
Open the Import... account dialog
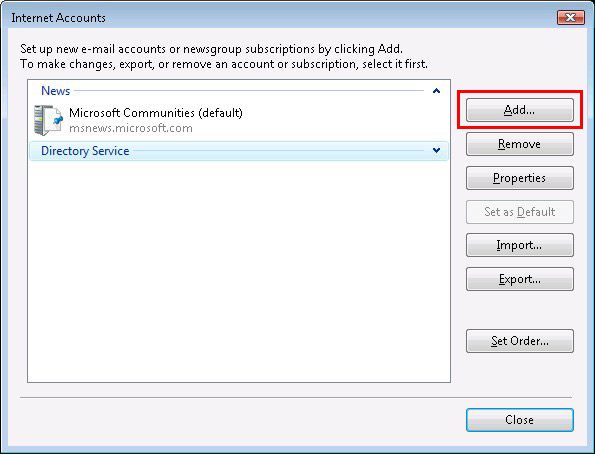tap(519, 245)
